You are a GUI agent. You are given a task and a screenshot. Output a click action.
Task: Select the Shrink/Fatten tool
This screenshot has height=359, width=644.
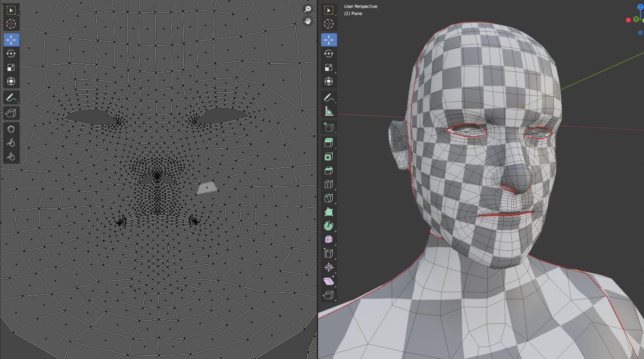pos(329,267)
